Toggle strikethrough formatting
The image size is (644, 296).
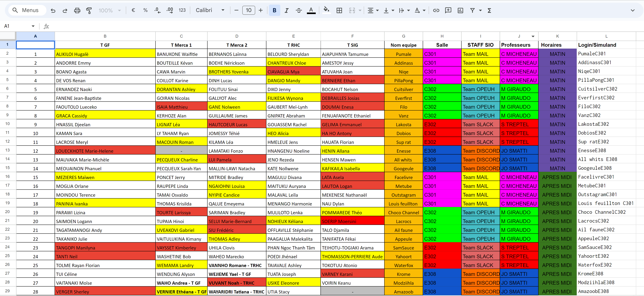[298, 10]
